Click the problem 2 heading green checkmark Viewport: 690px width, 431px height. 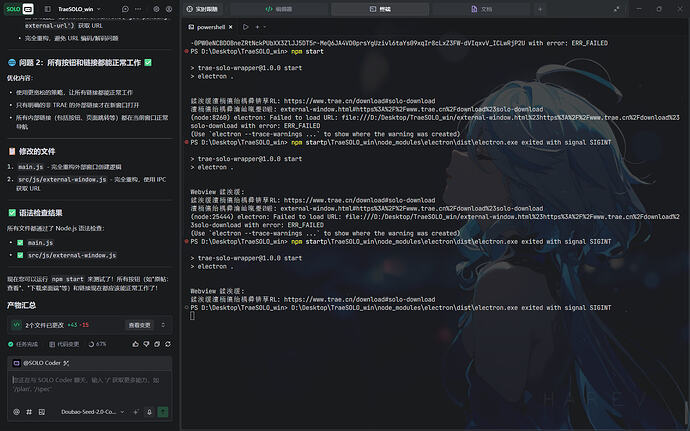point(148,63)
